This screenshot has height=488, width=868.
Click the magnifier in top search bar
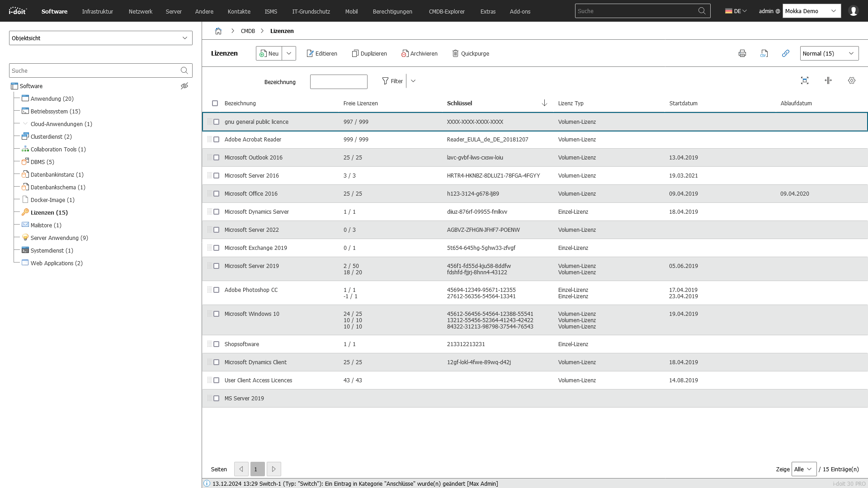[702, 11]
